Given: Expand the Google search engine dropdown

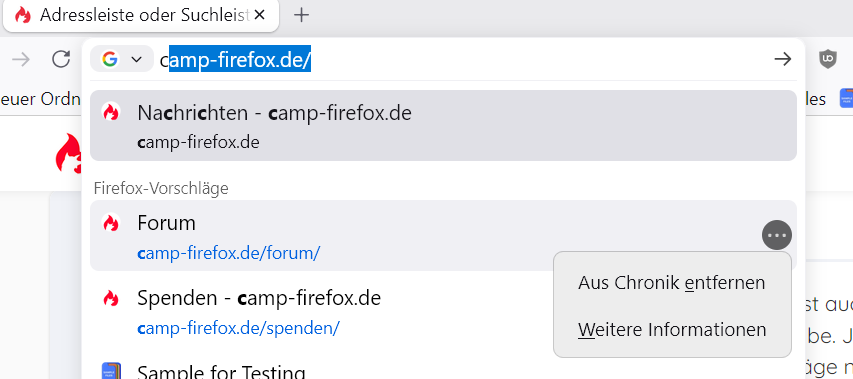Looking at the screenshot, I should (x=137, y=59).
